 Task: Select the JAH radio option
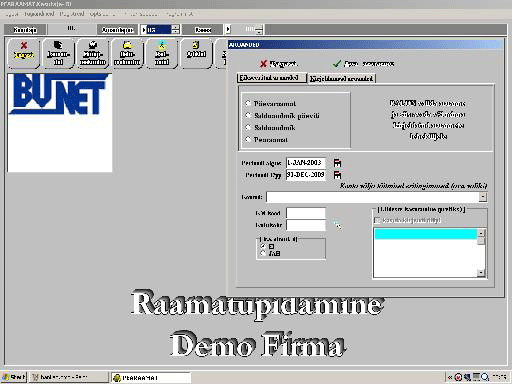[x=263, y=253]
